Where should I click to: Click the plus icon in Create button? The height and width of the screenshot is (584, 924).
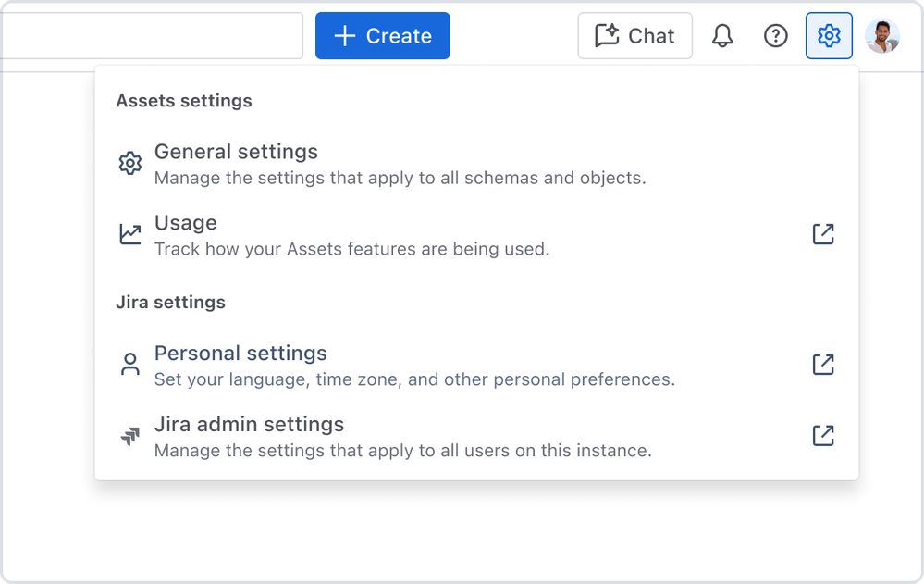pyautogui.click(x=345, y=36)
